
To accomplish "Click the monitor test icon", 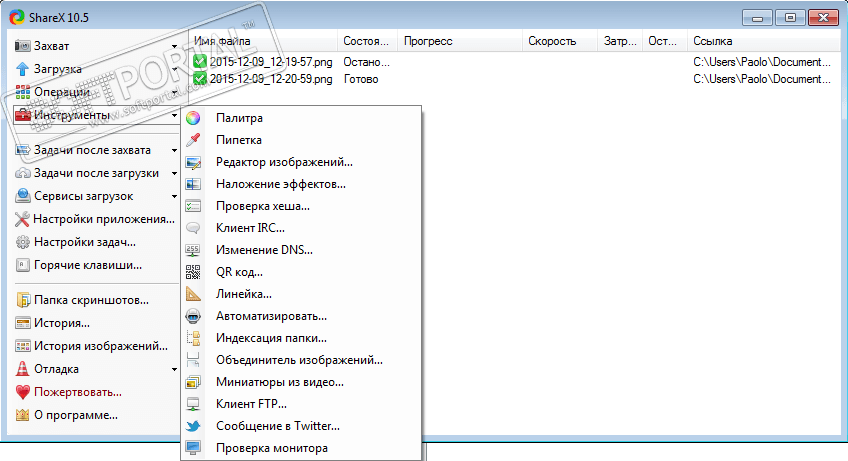I will coord(193,448).
